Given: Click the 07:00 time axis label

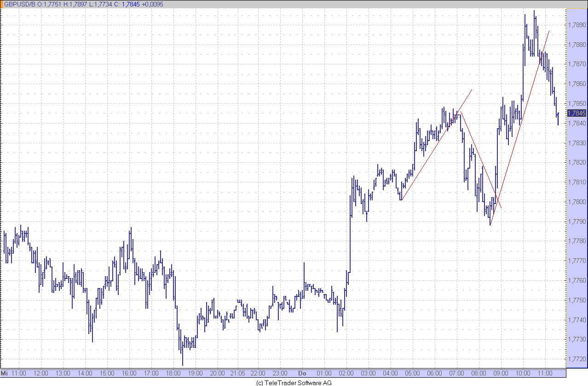Looking at the screenshot, I should 456,373.
